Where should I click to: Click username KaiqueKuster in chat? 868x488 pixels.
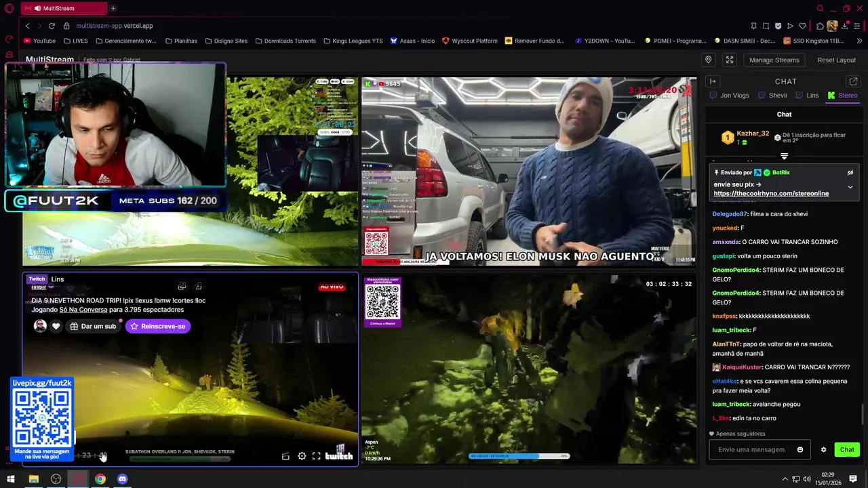[x=742, y=367]
